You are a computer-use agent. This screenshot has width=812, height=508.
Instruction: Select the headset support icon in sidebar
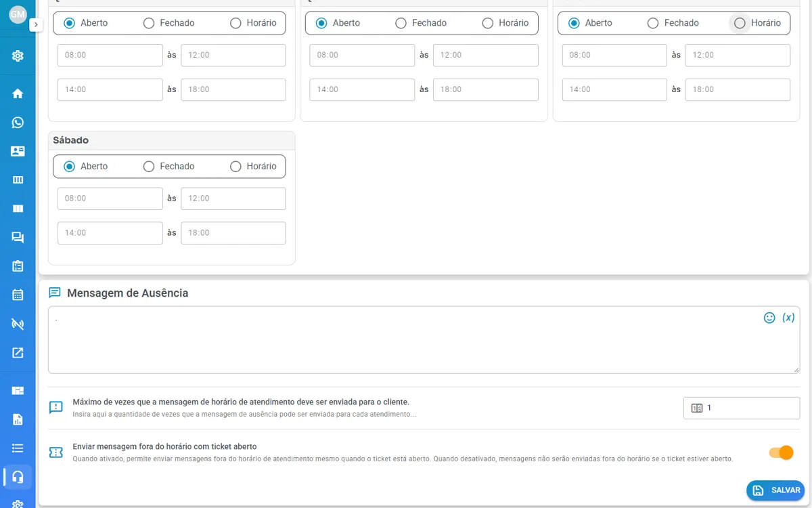[x=18, y=477]
